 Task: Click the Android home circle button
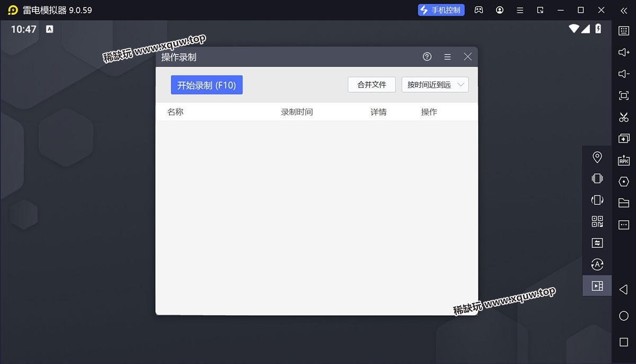(624, 316)
